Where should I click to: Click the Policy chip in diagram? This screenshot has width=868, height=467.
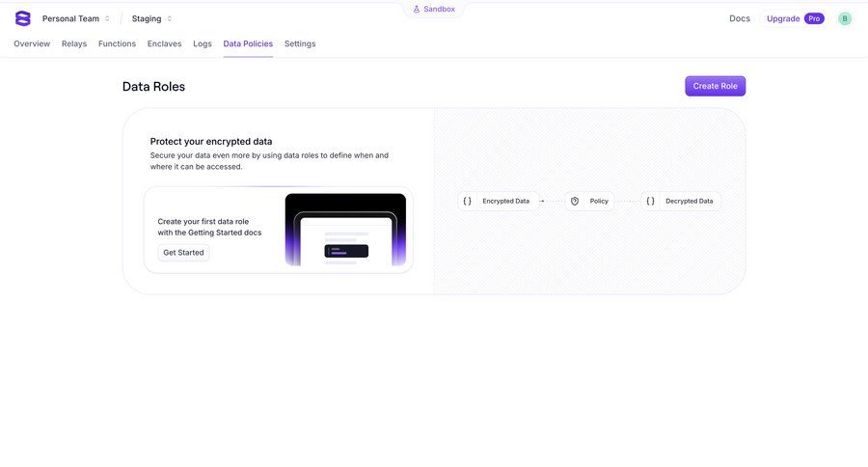pyautogui.click(x=589, y=201)
